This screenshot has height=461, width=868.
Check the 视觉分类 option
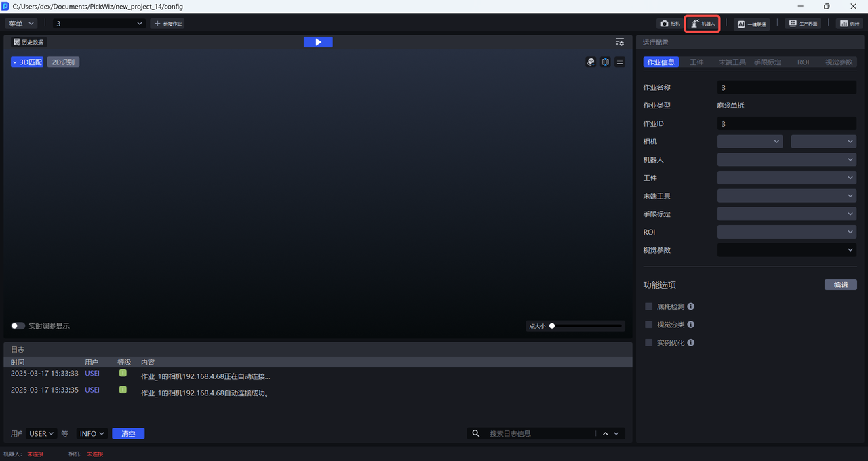coord(649,325)
